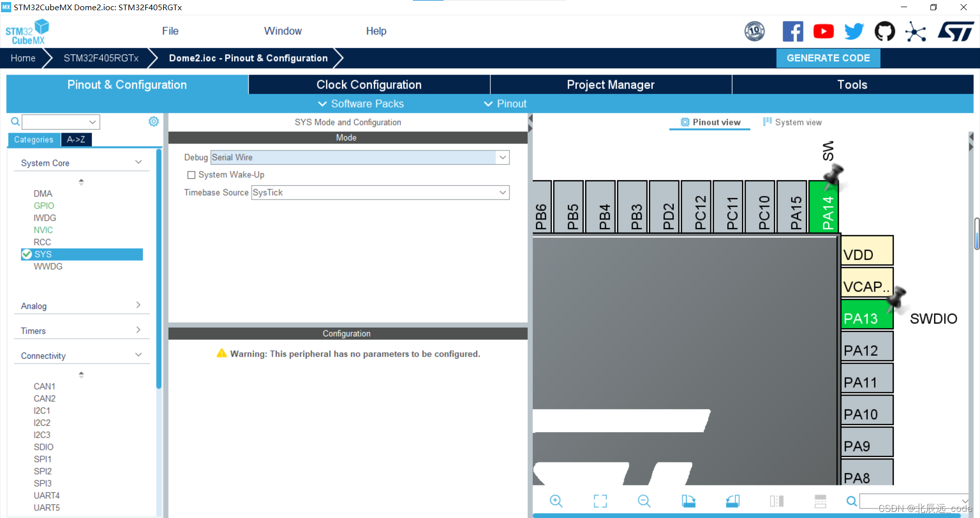
Task: Open the Help menu
Action: [376, 31]
